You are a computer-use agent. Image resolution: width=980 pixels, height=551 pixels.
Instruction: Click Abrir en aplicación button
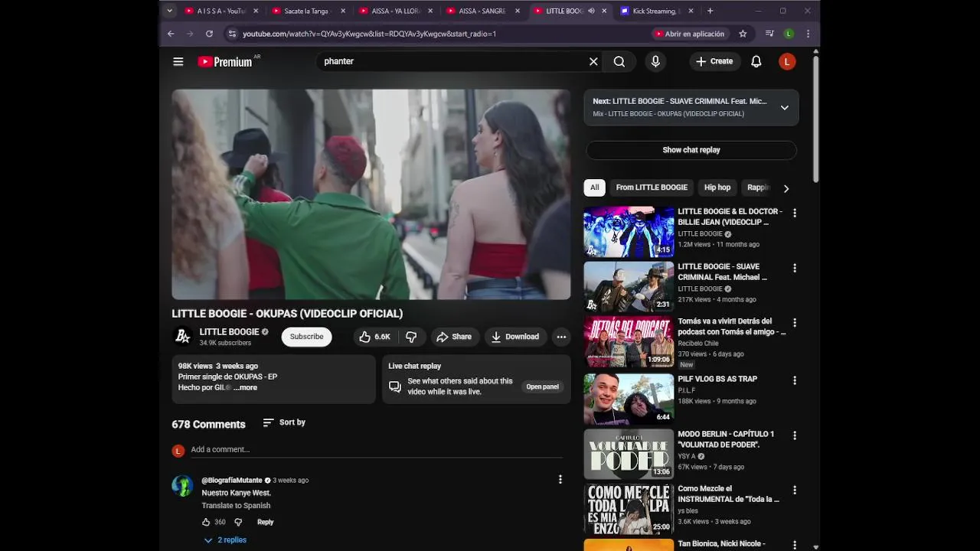(x=690, y=34)
